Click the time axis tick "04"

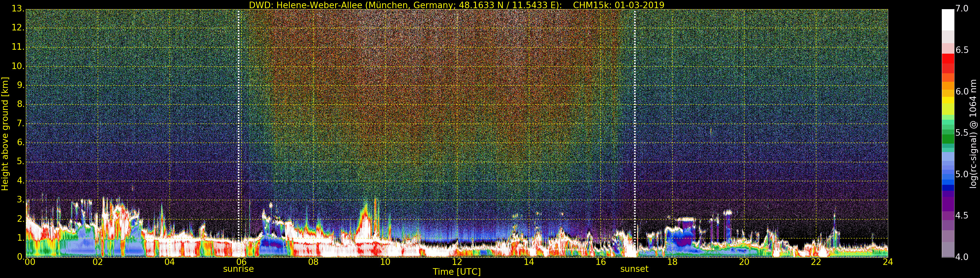coord(170,262)
